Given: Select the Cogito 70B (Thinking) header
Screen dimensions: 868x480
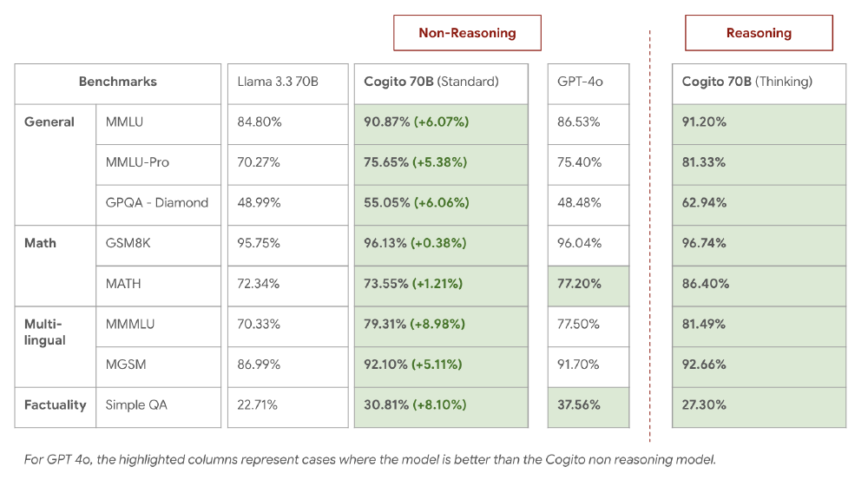Looking at the screenshot, I should (759, 82).
